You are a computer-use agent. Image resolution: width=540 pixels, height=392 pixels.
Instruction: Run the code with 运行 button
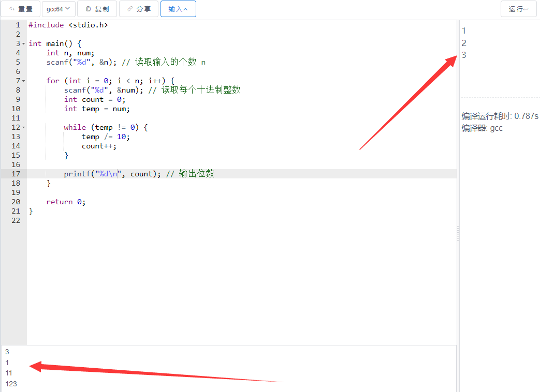[x=518, y=9]
